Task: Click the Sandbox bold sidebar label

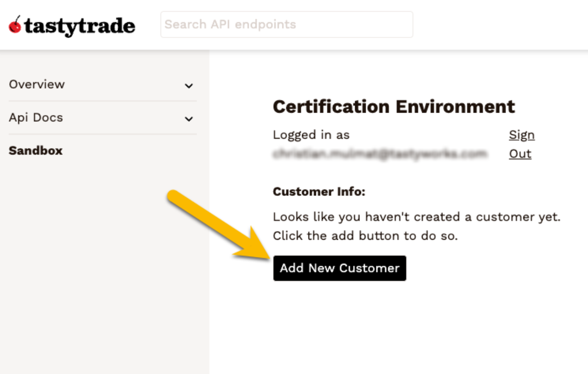Action: point(35,151)
